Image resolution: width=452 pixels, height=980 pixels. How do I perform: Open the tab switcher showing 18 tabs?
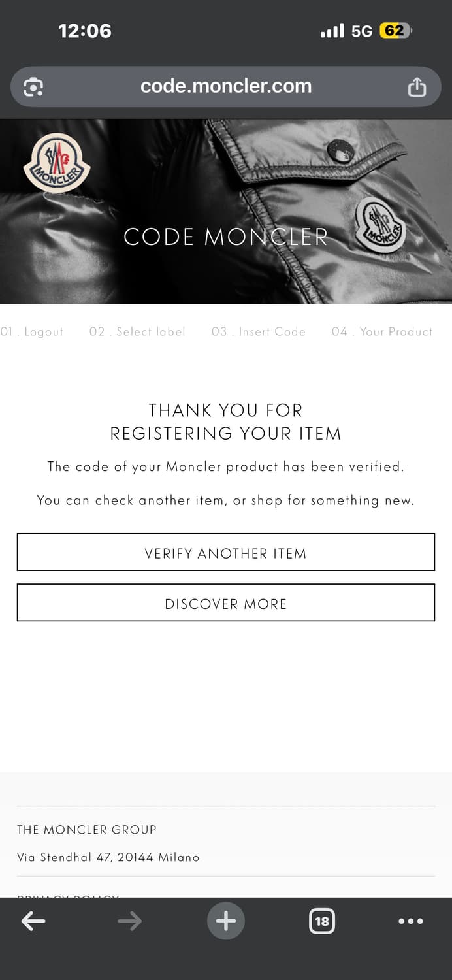click(x=322, y=921)
